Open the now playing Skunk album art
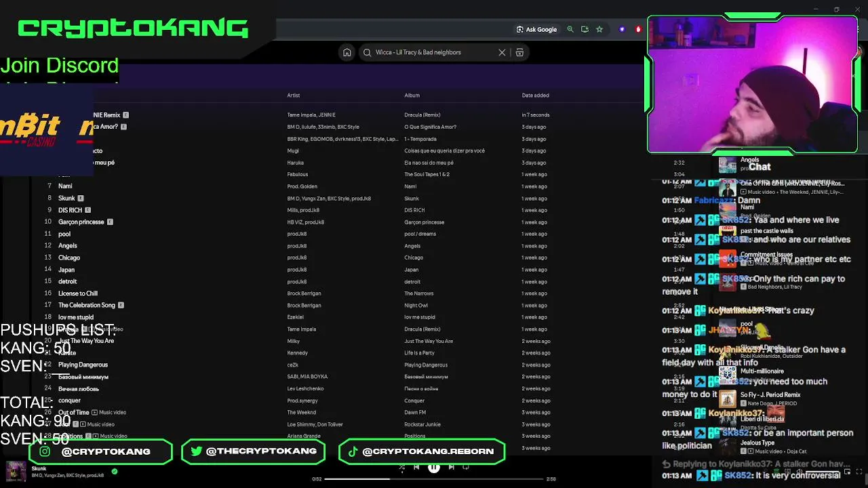The image size is (868, 488). (16, 472)
